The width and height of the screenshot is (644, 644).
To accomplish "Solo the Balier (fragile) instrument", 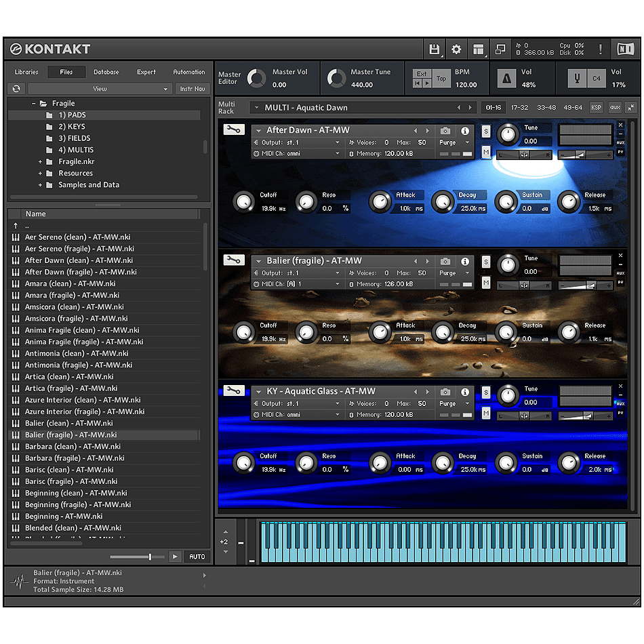I will 486,262.
